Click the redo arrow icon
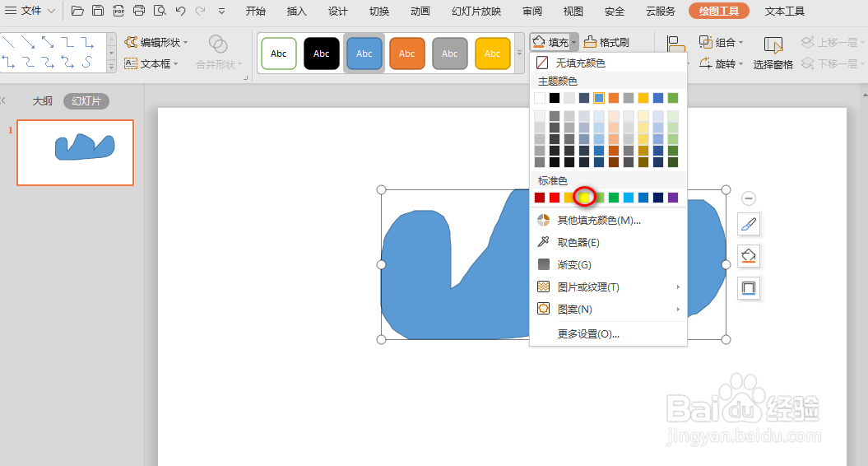Image resolution: width=868 pixels, height=466 pixels. tap(201, 11)
